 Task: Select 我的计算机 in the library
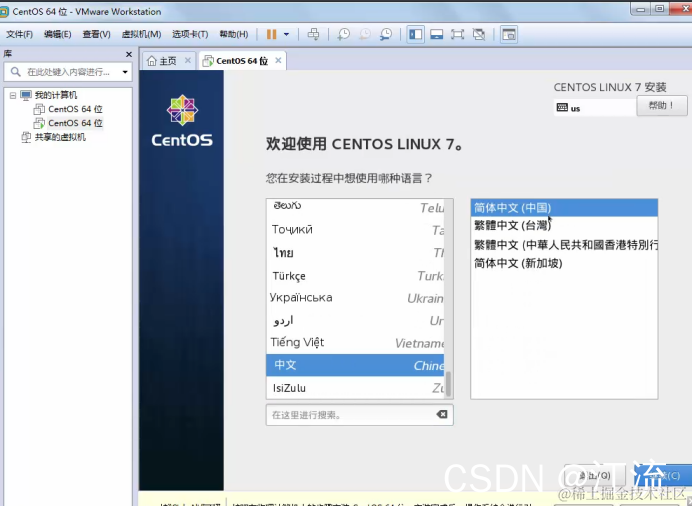click(56, 95)
